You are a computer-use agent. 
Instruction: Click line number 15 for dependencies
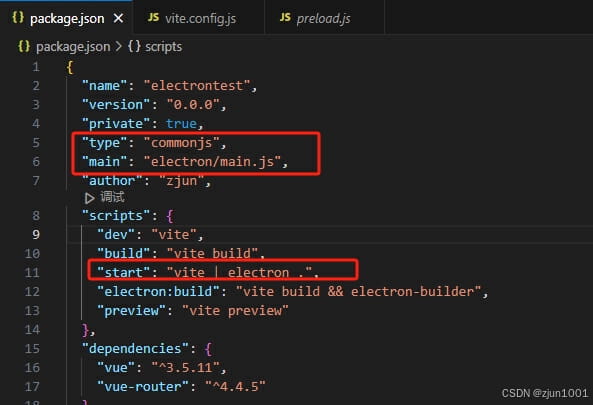coord(32,349)
